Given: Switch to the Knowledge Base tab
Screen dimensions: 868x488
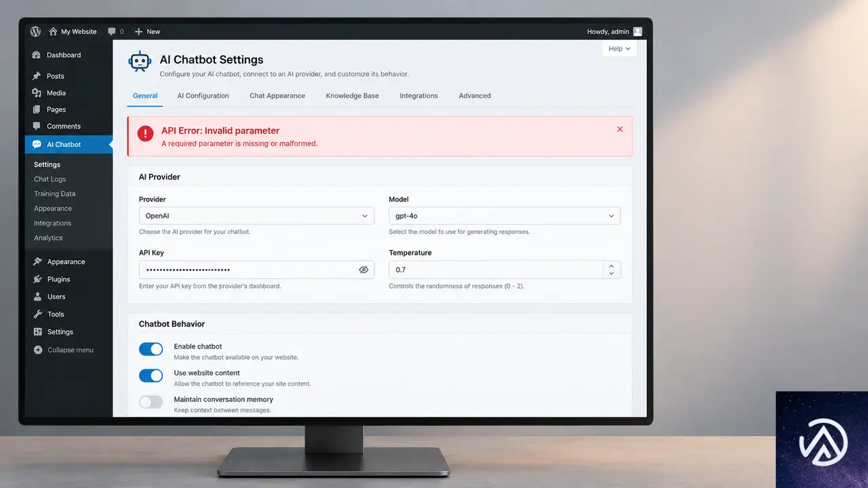Looking at the screenshot, I should 352,96.
